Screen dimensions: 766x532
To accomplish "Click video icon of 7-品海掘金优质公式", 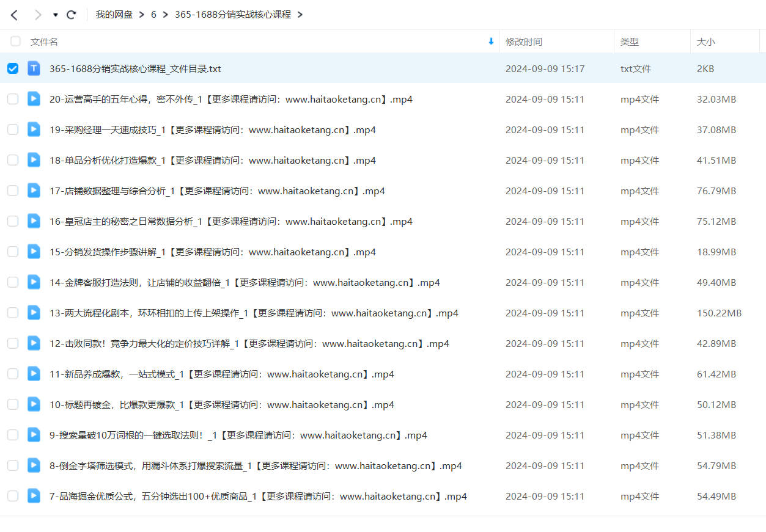I will click(x=34, y=496).
